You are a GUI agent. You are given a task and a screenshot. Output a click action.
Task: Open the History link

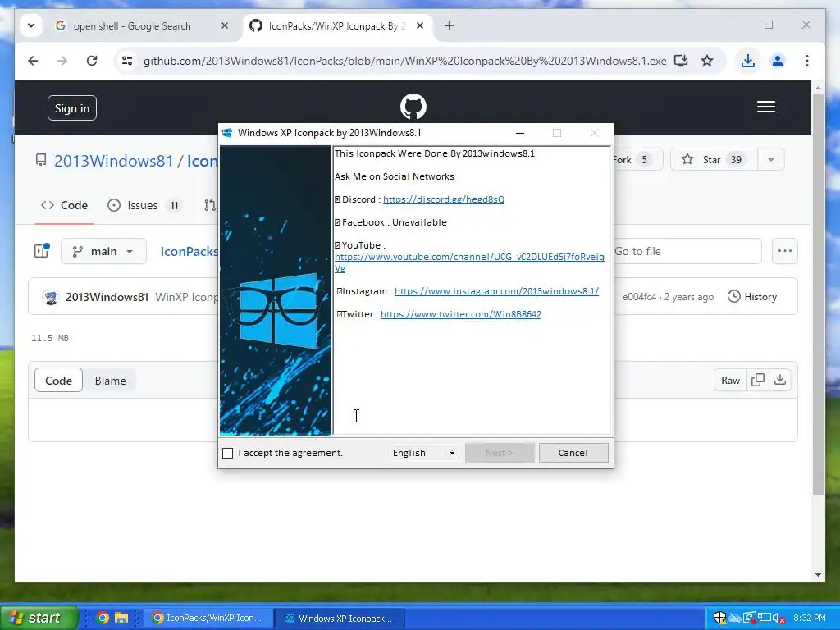pyautogui.click(x=752, y=297)
